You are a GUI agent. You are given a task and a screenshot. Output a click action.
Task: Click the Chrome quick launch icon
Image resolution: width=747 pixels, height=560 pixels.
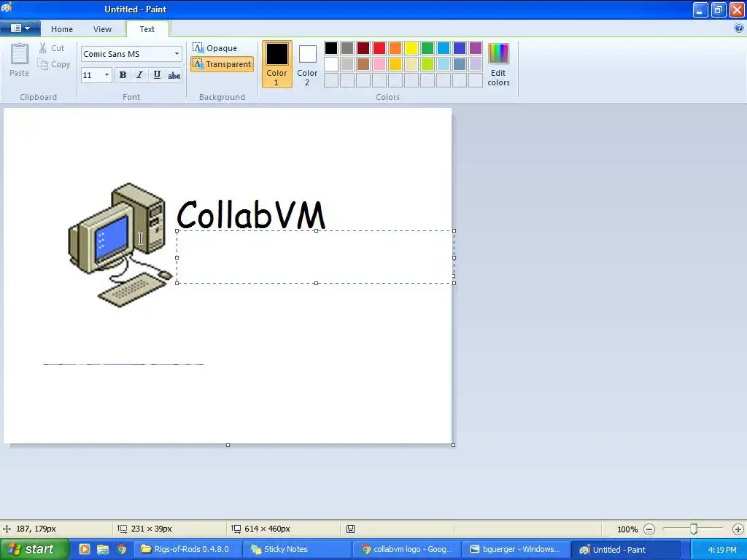[122, 549]
